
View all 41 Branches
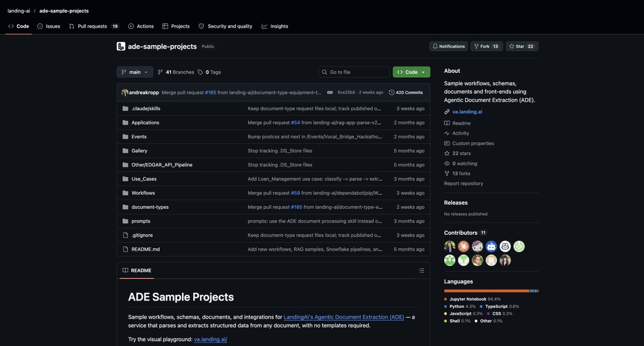[x=176, y=72]
